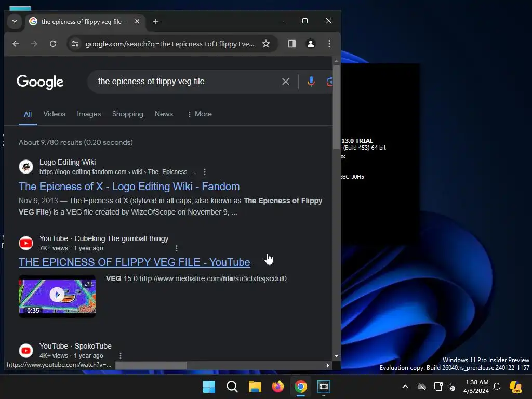Open site information icon in address bar

point(75,44)
